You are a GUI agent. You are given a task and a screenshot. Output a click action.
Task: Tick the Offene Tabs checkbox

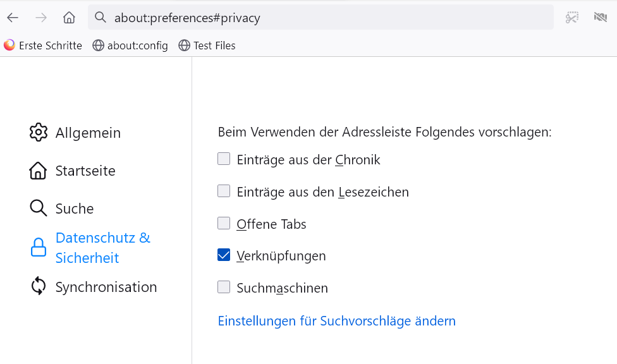(224, 223)
